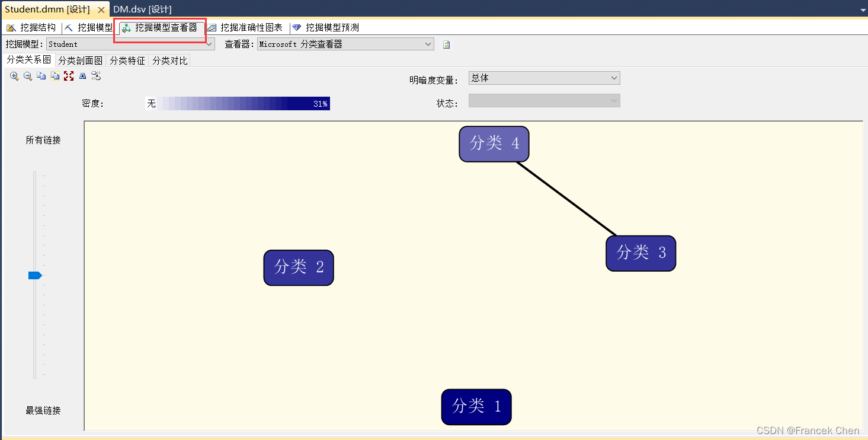Viewport: 868px width, 440px height.
Task: Open the 挖掘模型 tab
Action: pos(89,27)
